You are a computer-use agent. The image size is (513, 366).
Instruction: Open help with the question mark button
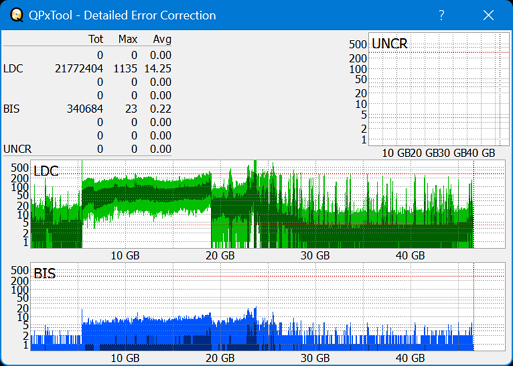coord(441,15)
